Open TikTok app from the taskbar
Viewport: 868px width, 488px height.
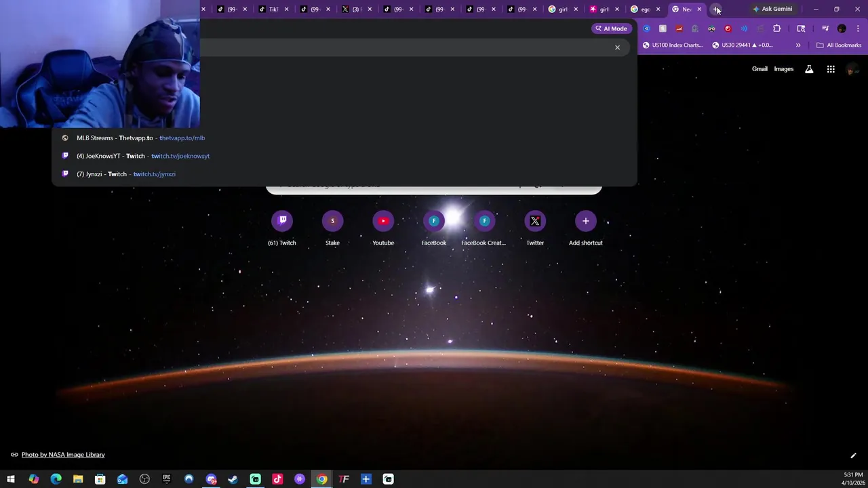point(277,479)
